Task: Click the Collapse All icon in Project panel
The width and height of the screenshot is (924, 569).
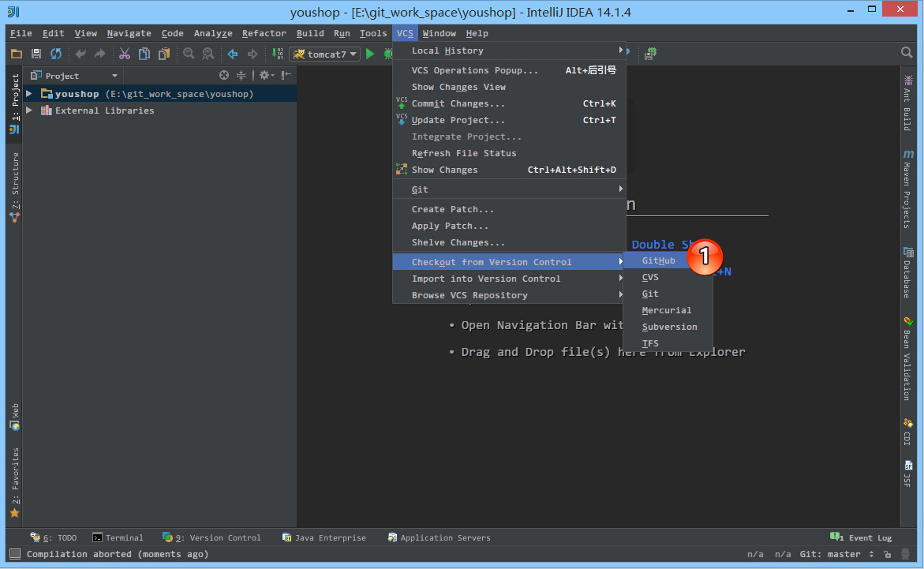Action: (x=241, y=76)
